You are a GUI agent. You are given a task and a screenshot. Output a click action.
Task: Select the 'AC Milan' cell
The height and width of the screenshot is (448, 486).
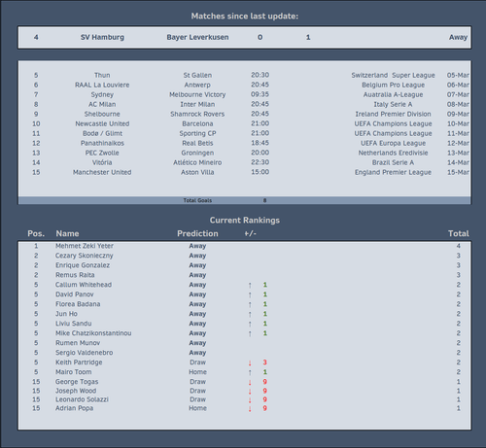[x=102, y=104]
